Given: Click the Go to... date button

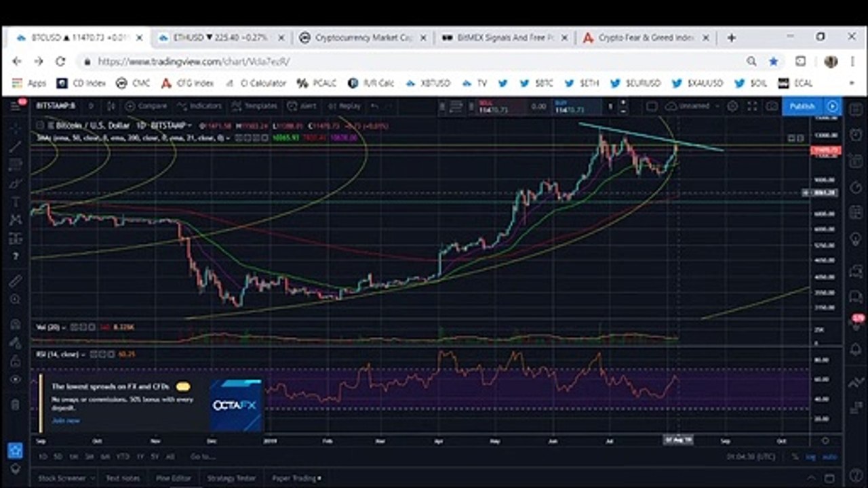Looking at the screenshot, I should coord(202,457).
